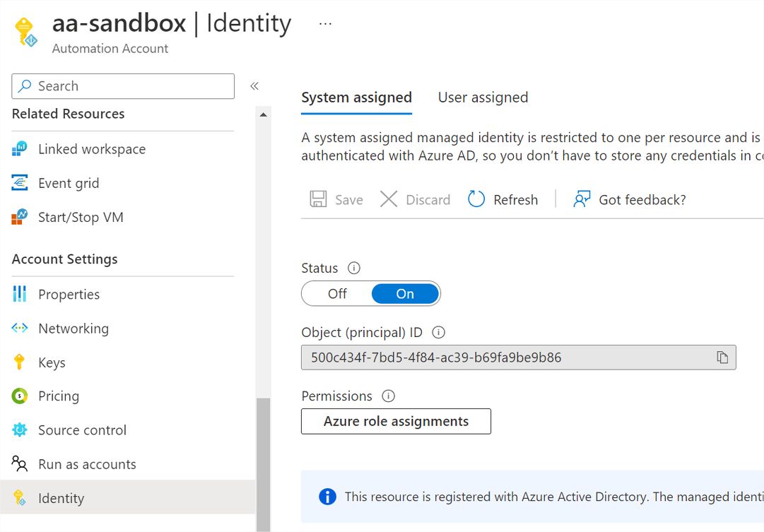Collapse the sidebar with the double chevron
This screenshot has width=764, height=532.
(x=254, y=86)
